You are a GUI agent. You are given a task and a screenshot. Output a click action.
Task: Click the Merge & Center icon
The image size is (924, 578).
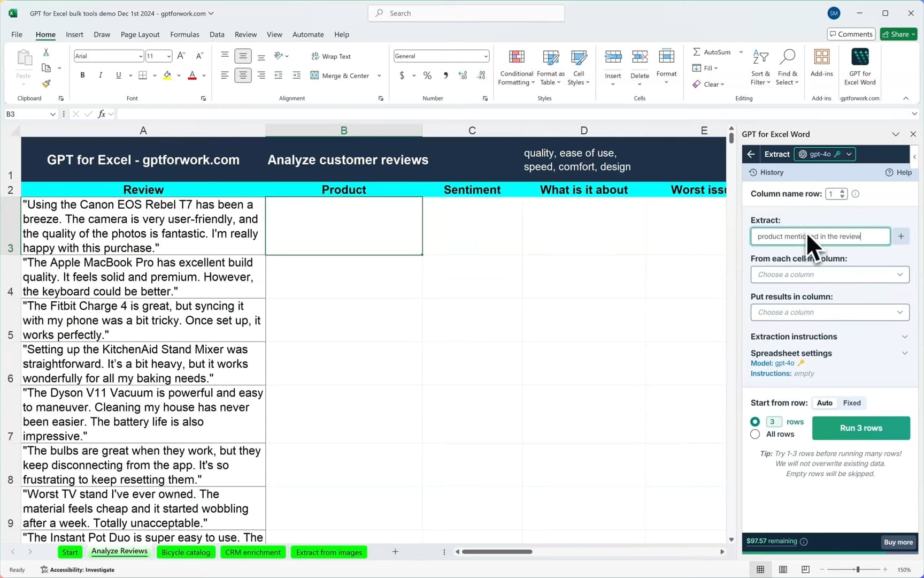click(x=340, y=75)
